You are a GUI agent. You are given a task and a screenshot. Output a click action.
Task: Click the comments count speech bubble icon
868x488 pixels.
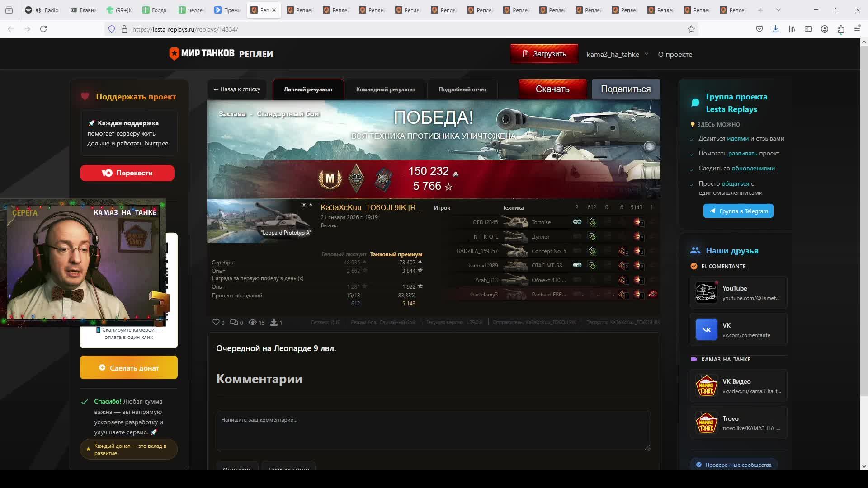click(234, 323)
